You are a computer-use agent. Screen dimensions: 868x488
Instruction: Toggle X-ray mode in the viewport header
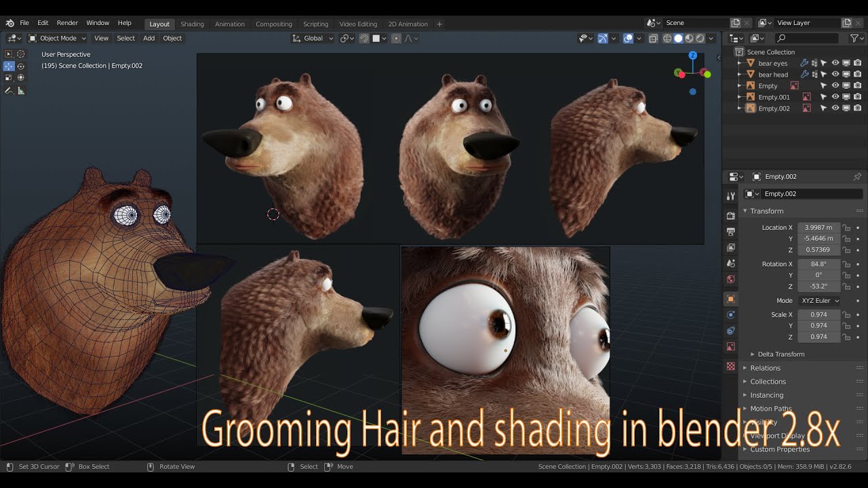tap(653, 39)
